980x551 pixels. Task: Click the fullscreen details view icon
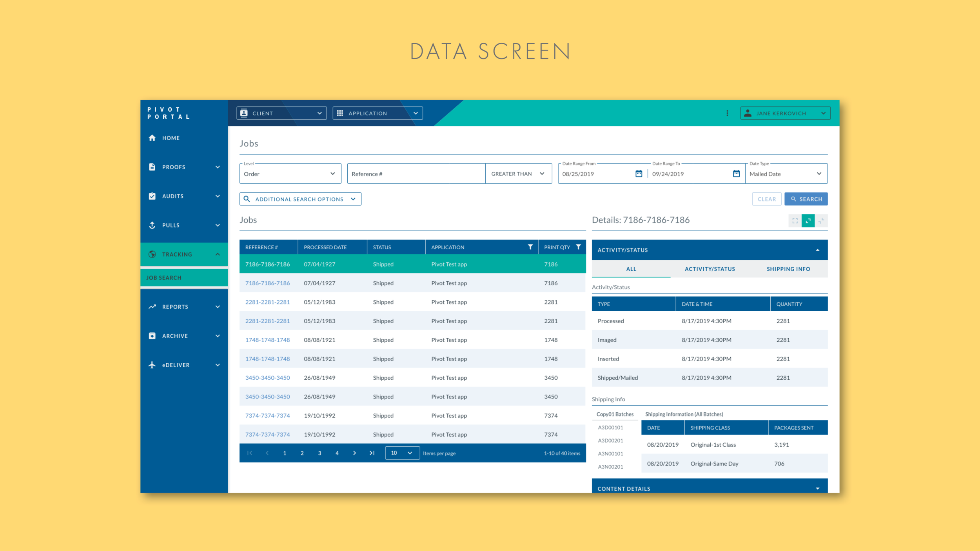(795, 221)
